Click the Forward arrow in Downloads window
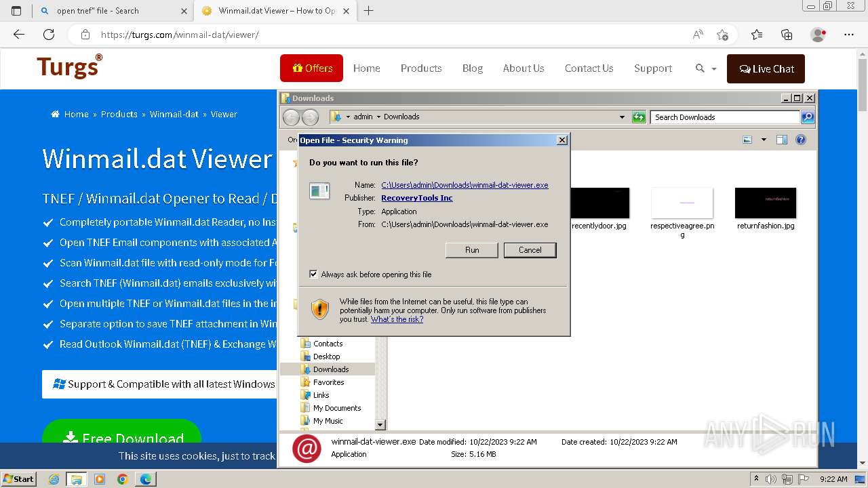The width and height of the screenshot is (868, 488). click(x=310, y=117)
